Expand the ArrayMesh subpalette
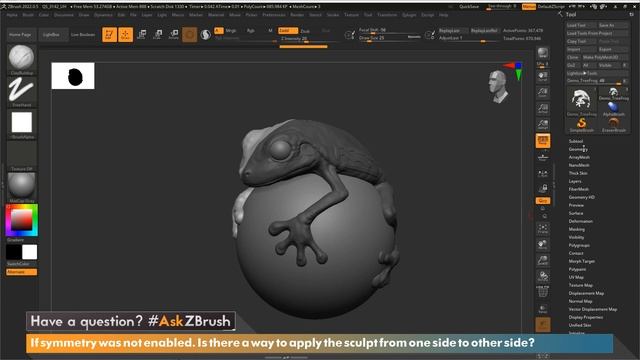Screen dimensions: 640x360 point(579,157)
